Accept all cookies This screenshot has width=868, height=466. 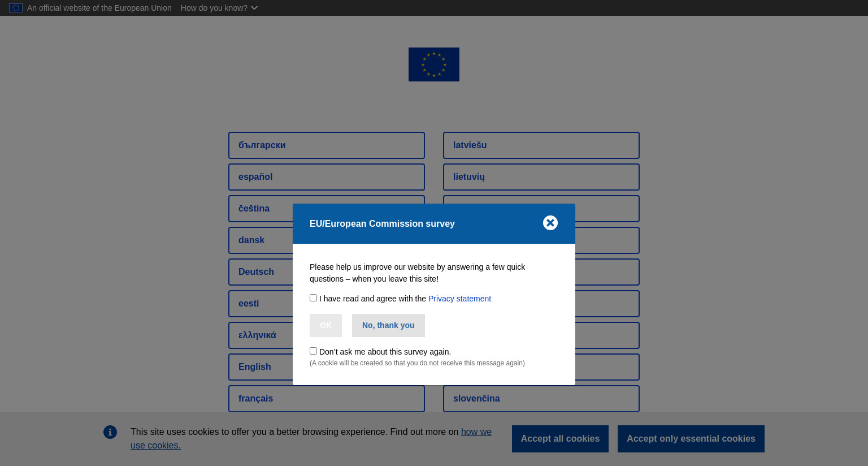[x=560, y=439]
